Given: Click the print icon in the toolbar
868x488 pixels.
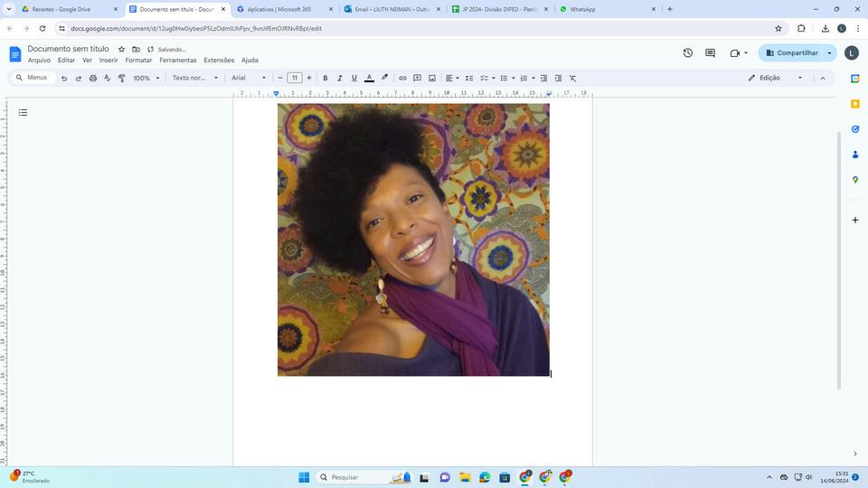Looking at the screenshot, I should click(92, 78).
